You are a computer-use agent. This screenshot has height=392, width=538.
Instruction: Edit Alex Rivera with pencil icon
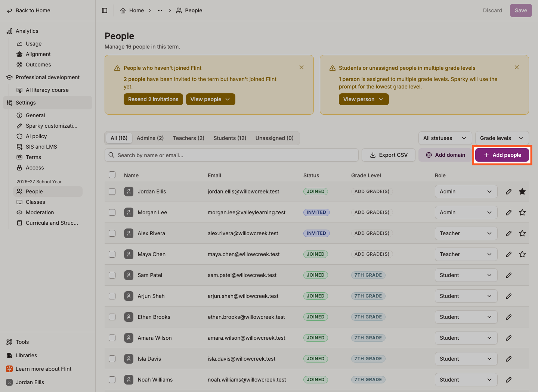[x=508, y=233]
